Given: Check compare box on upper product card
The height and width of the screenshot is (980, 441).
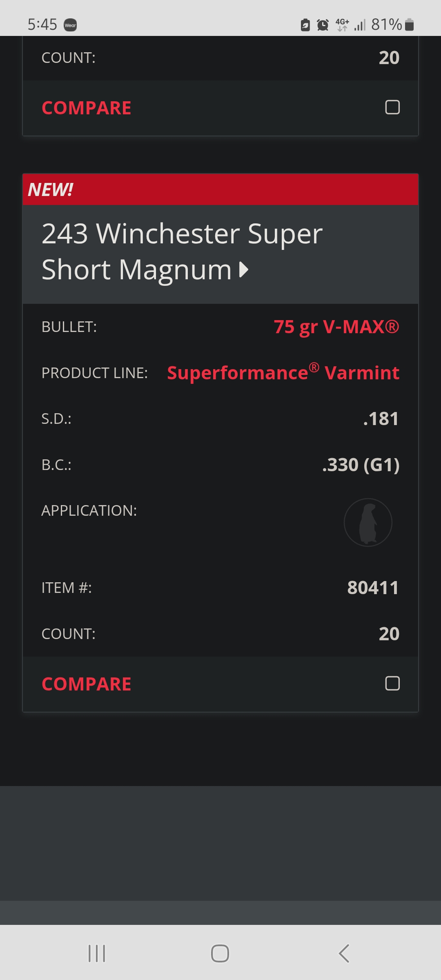Looking at the screenshot, I should pyautogui.click(x=392, y=107).
